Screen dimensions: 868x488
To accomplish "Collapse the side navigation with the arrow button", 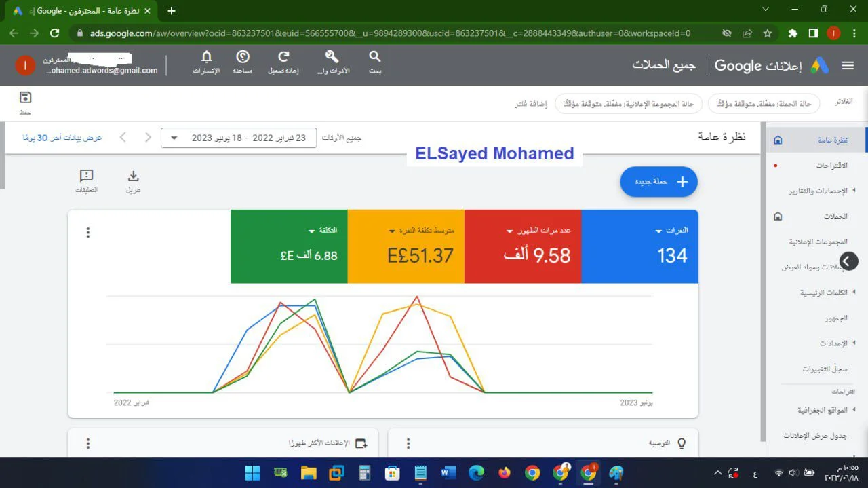I will point(848,261).
